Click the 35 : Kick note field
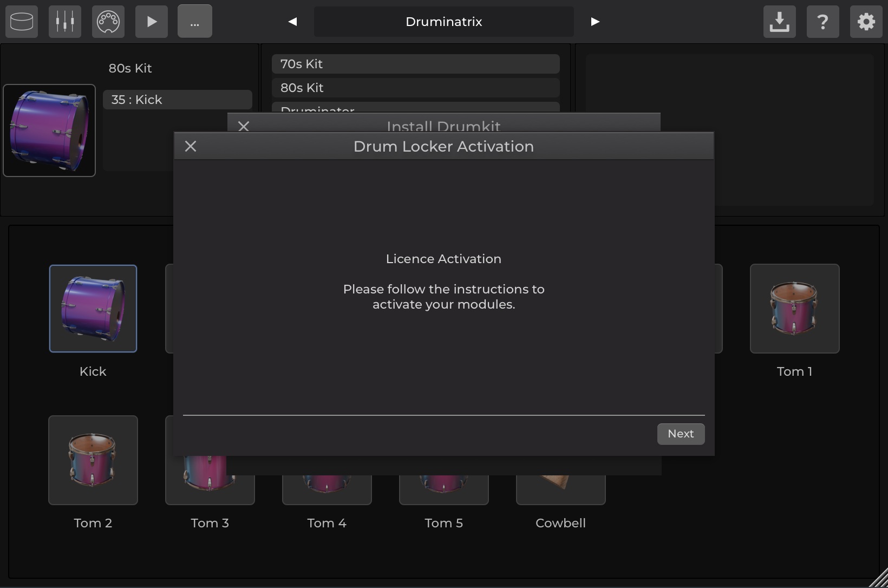 [178, 100]
